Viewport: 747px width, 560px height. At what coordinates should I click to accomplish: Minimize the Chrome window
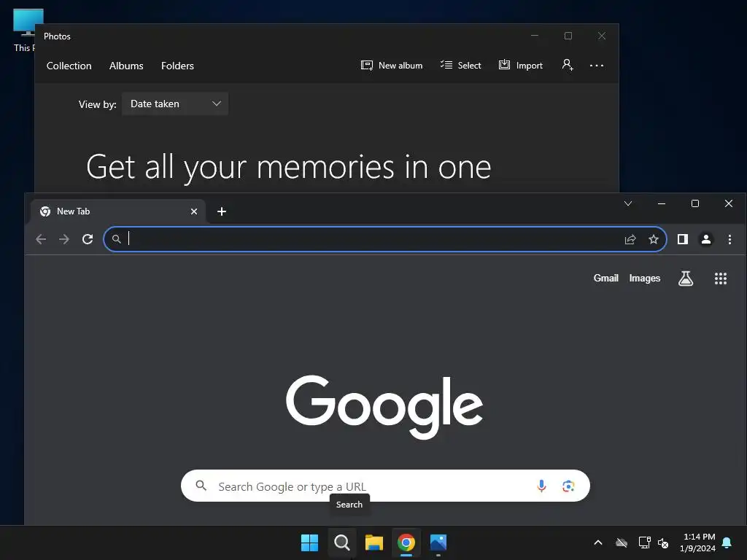pos(661,204)
